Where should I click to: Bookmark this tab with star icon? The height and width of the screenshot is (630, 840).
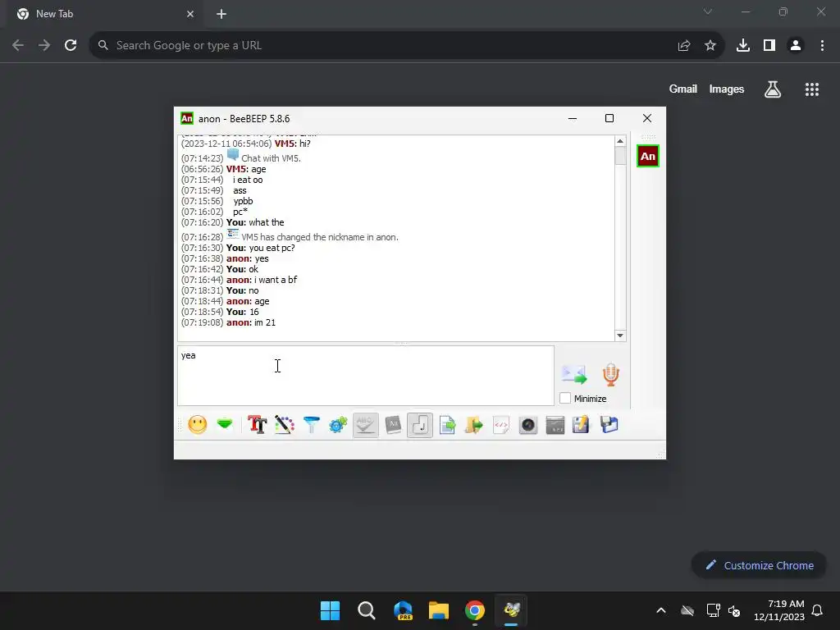(710, 46)
